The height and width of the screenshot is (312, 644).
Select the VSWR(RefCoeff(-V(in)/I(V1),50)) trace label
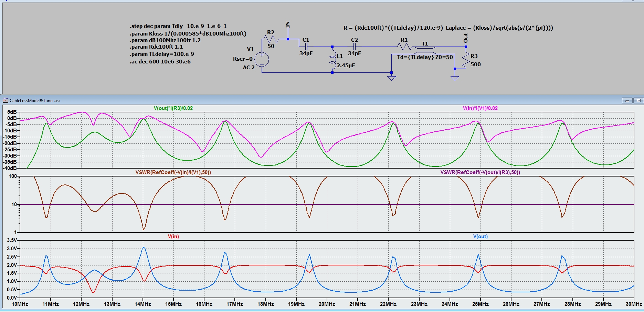point(173,172)
